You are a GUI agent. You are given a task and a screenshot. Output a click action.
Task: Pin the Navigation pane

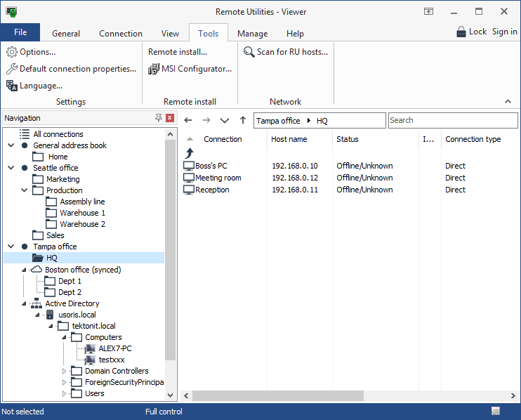pos(159,118)
